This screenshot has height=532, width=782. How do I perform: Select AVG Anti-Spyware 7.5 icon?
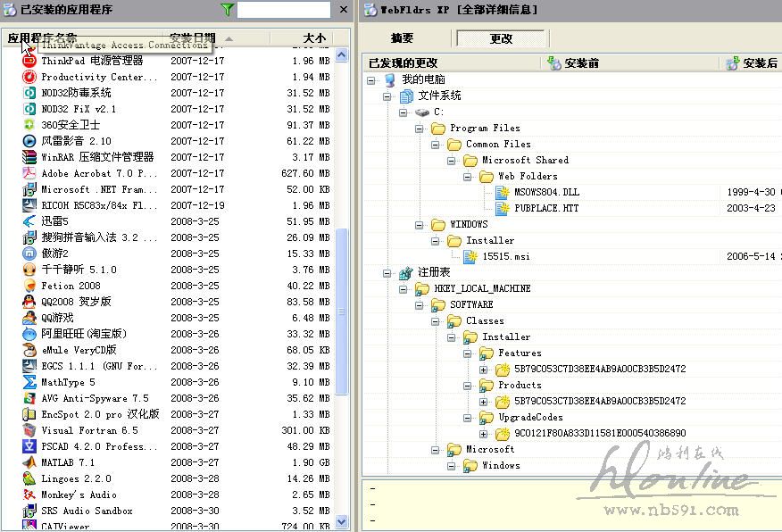coord(29,398)
